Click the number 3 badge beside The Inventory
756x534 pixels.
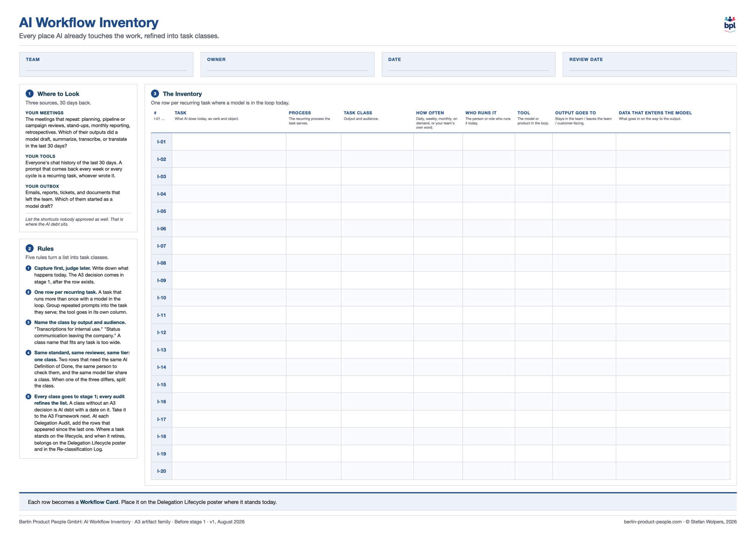pyautogui.click(x=155, y=94)
